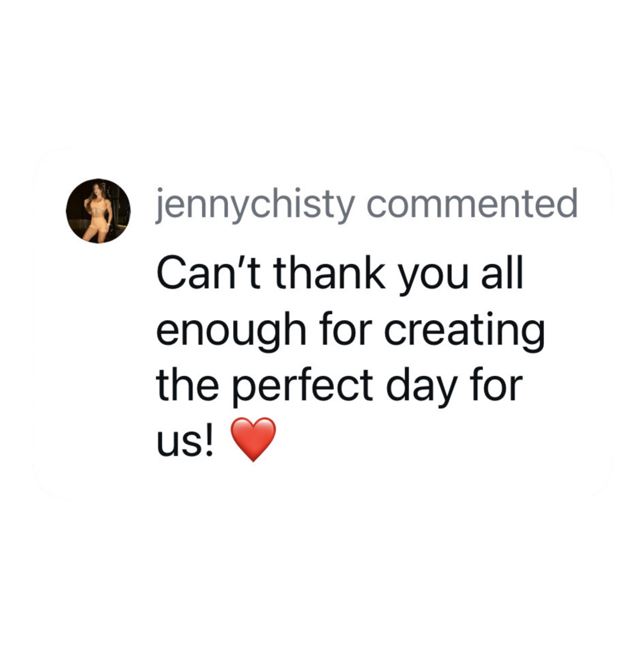Open jennychisty's profile picture
The width and height of the screenshot is (644, 646).
[x=98, y=211]
